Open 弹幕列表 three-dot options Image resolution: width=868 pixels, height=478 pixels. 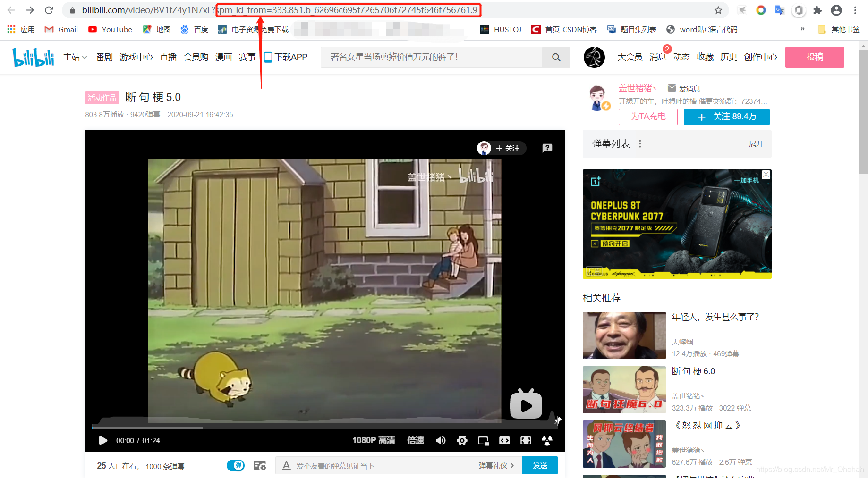coord(640,143)
